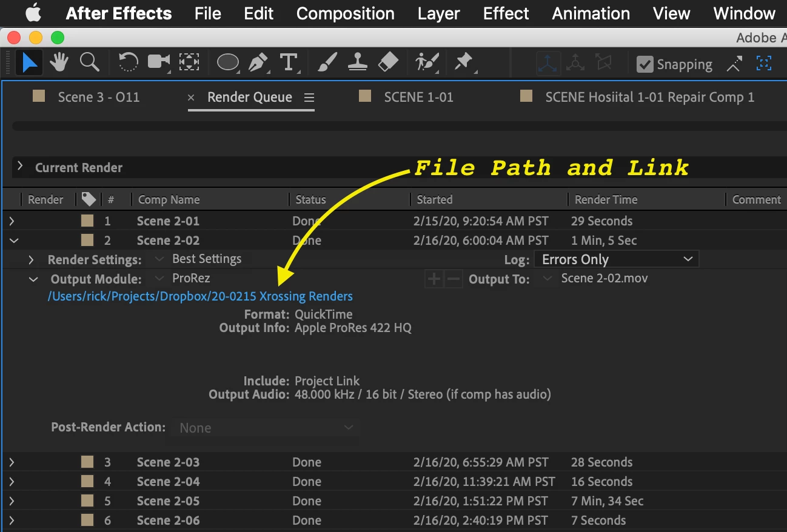Select the Rotation tool
Image resolution: width=787 pixels, height=532 pixels.
tap(128, 62)
